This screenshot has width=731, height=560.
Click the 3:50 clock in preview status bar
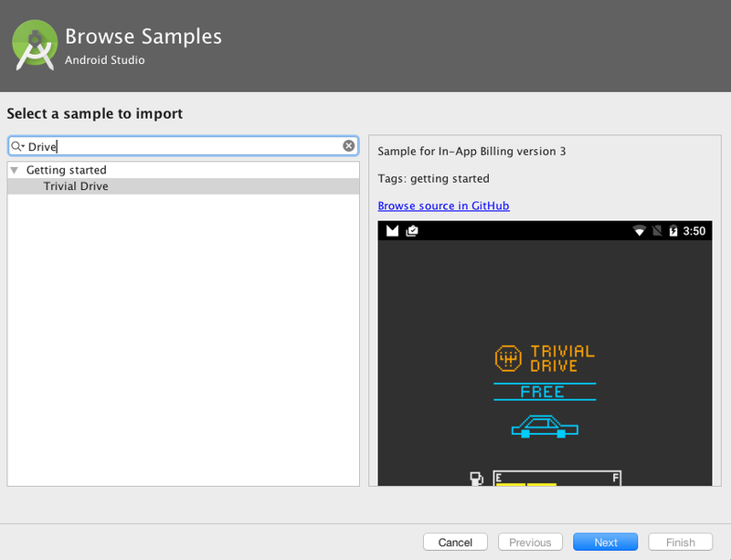click(694, 231)
